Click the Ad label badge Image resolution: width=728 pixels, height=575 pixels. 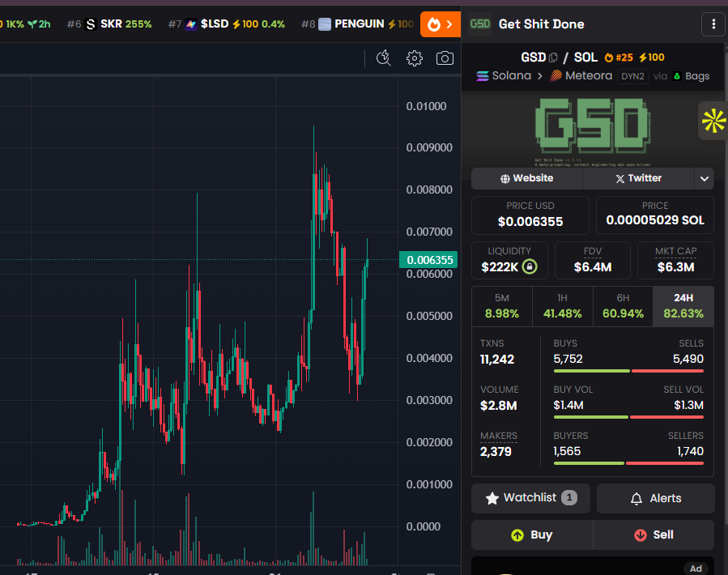pos(696,569)
